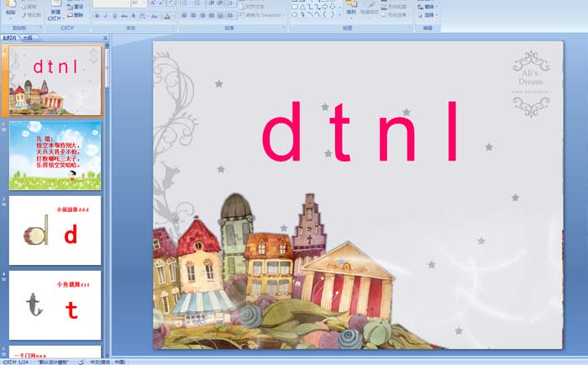Apply numbered list formatting

click(198, 3)
